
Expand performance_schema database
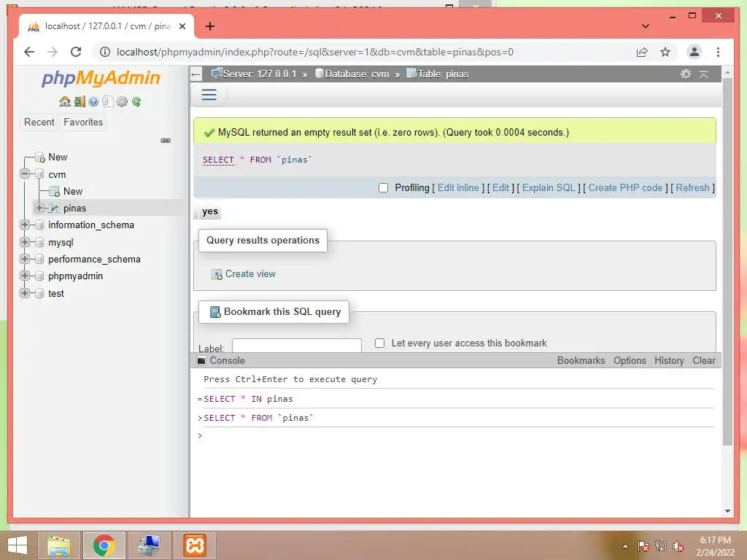tap(25, 259)
